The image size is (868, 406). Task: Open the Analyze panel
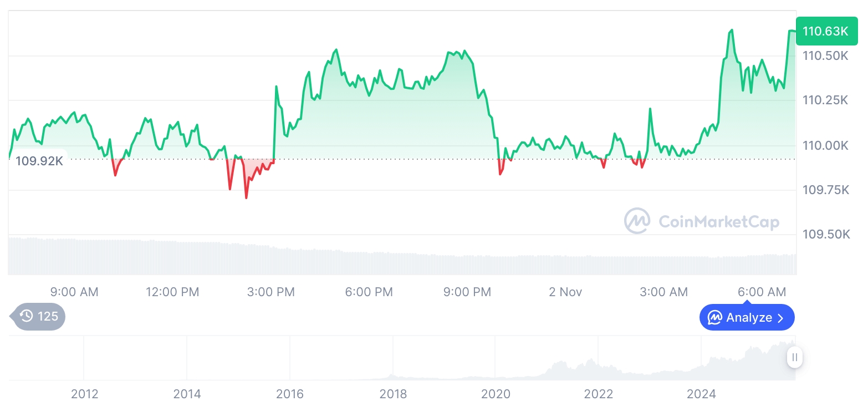(747, 318)
